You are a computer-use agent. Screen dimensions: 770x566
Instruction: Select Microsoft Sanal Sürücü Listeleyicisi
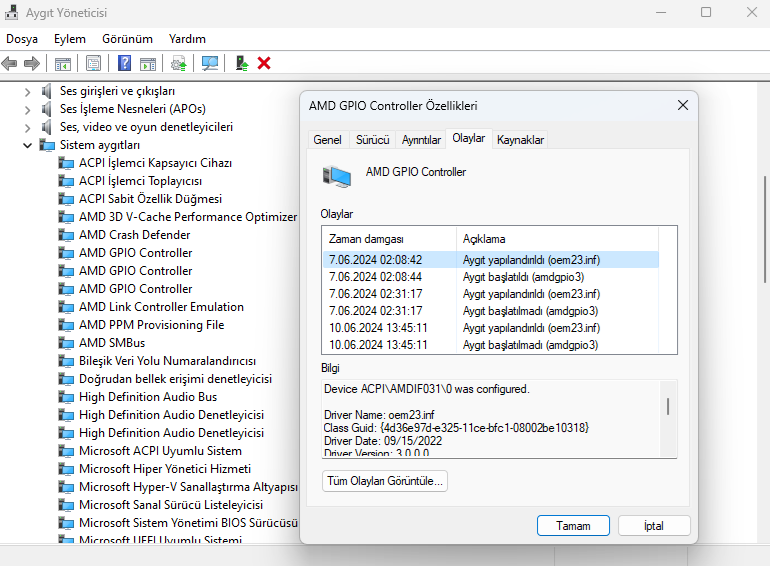pos(171,505)
